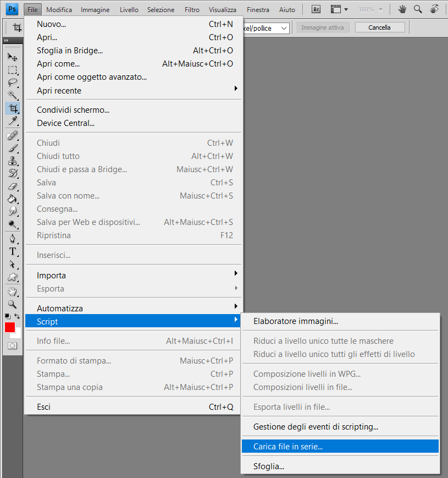Open the Immagine menu

pyautogui.click(x=95, y=10)
